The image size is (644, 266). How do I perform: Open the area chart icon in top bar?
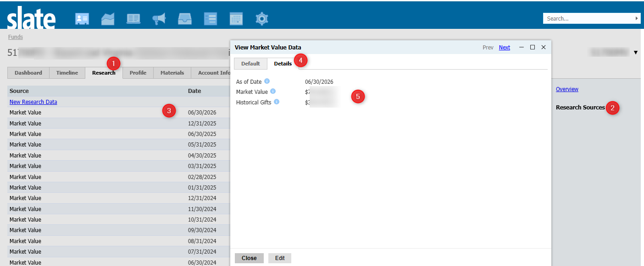[x=108, y=19]
